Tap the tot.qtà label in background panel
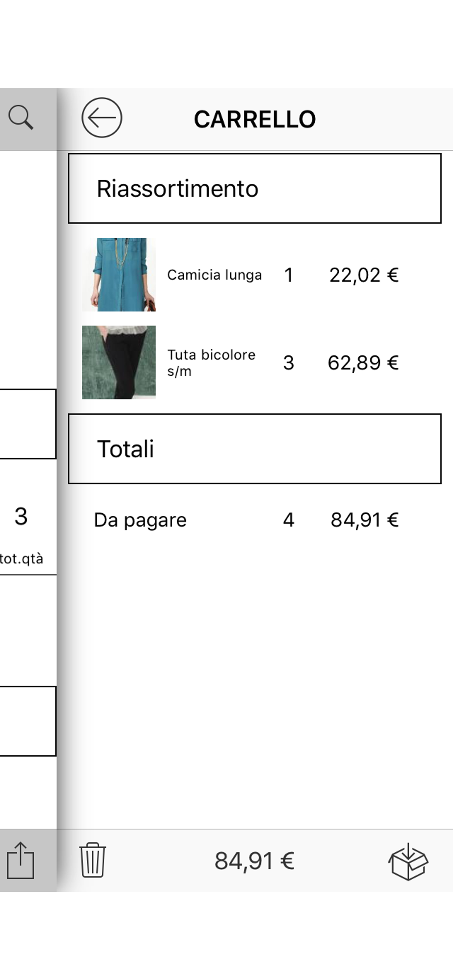Viewport: 453px width, 980px height. pyautogui.click(x=22, y=559)
